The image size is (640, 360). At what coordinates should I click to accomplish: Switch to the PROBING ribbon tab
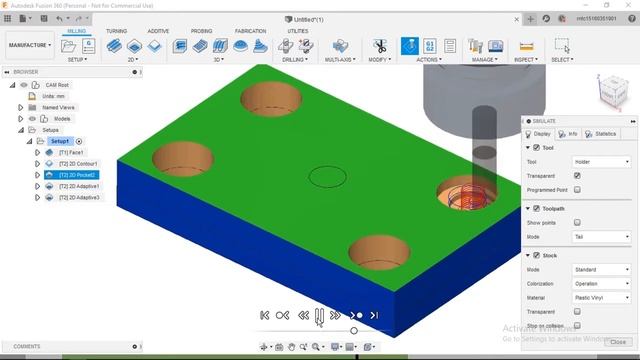(202, 31)
